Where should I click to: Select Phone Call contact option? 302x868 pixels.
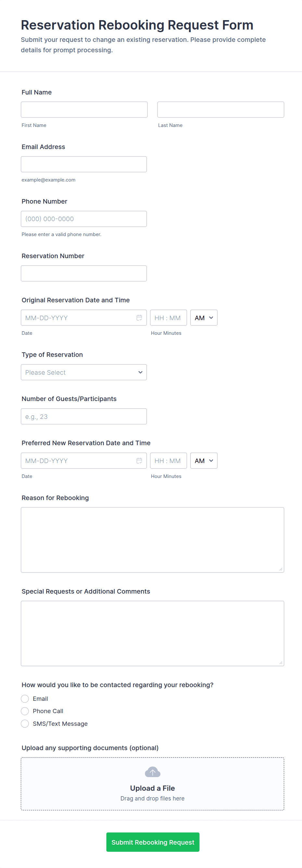point(25,711)
